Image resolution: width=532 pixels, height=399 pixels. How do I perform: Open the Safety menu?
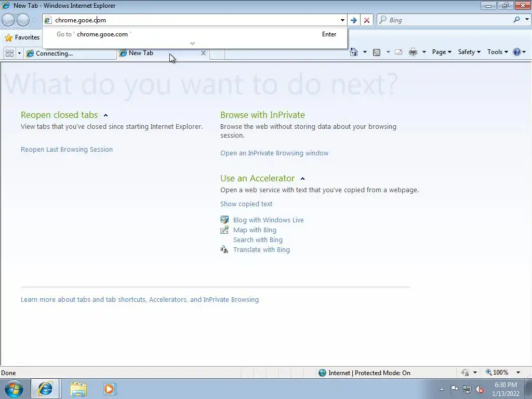tap(469, 52)
